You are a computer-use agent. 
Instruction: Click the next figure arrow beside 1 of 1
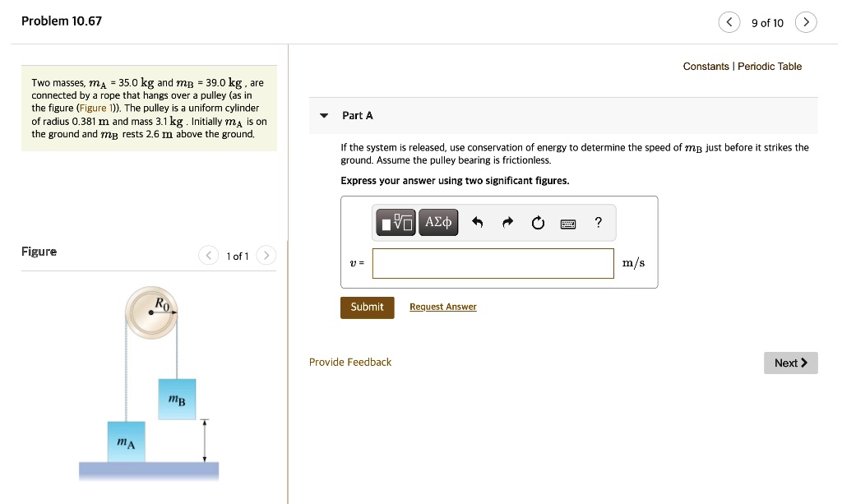(266, 256)
